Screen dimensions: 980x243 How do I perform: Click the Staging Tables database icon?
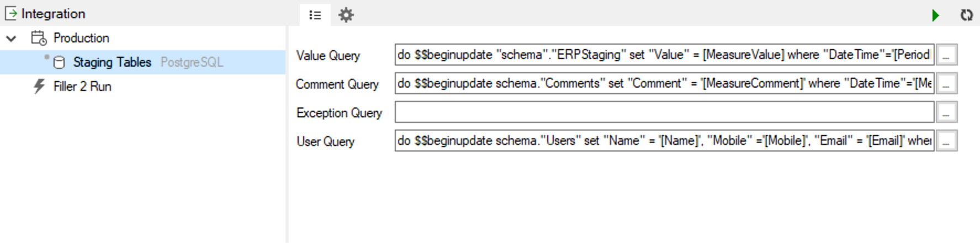59,62
